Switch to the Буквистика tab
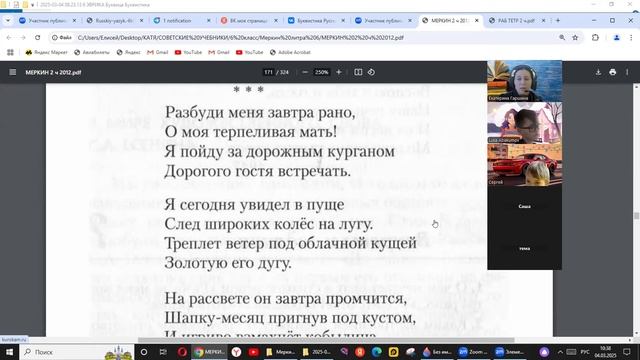The width and height of the screenshot is (640, 360). point(316,20)
